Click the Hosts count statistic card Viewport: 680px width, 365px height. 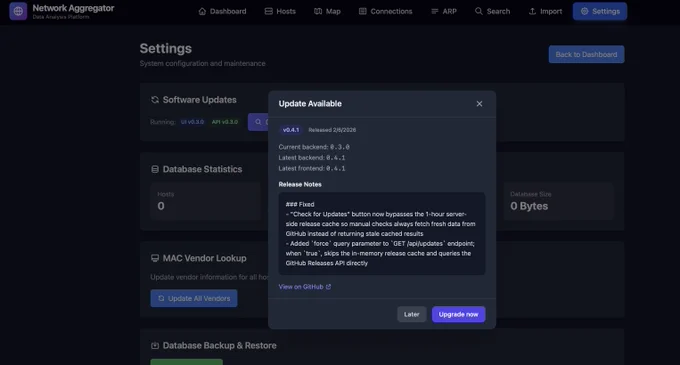click(x=206, y=201)
